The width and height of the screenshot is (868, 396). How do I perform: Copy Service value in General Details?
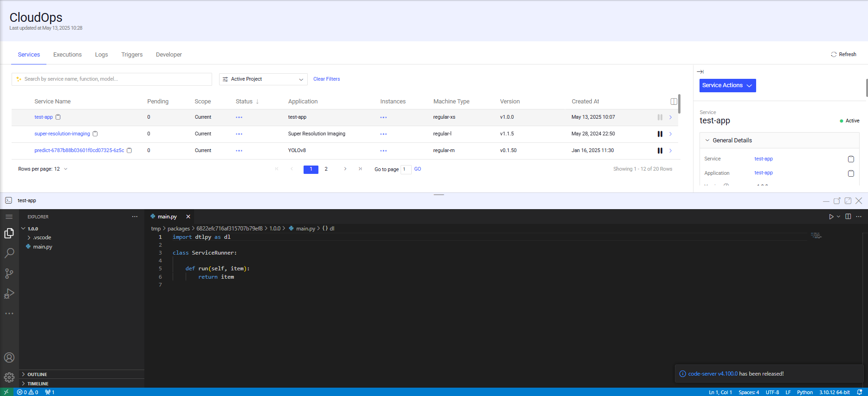(x=851, y=159)
